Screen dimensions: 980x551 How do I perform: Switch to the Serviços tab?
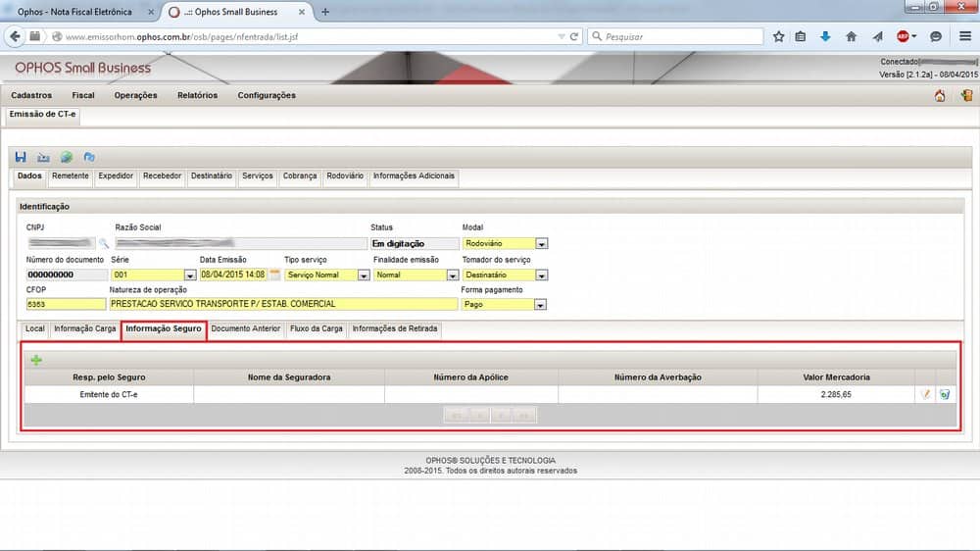(258, 176)
